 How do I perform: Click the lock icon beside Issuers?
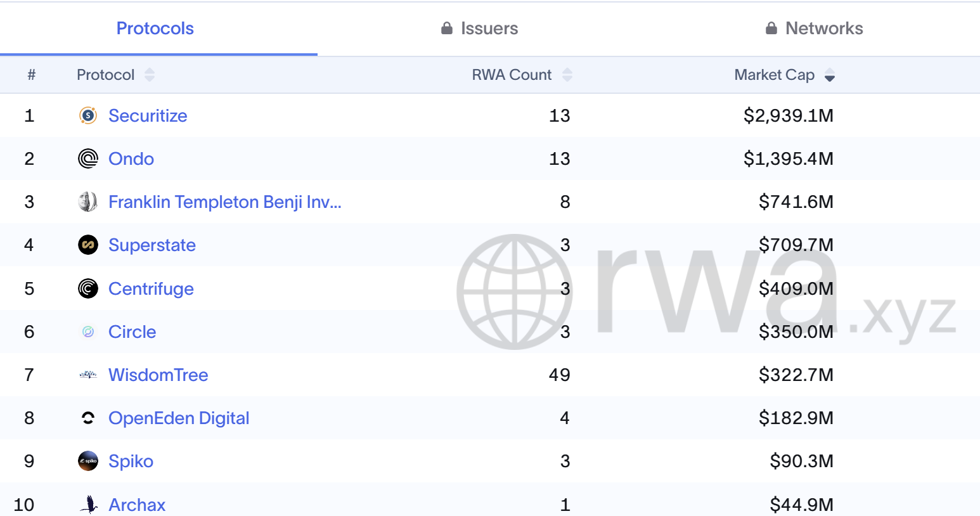tap(447, 29)
